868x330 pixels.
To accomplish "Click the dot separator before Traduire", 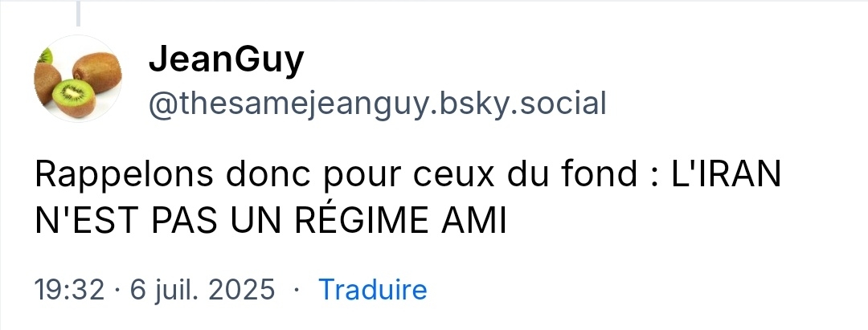I will pos(297,289).
